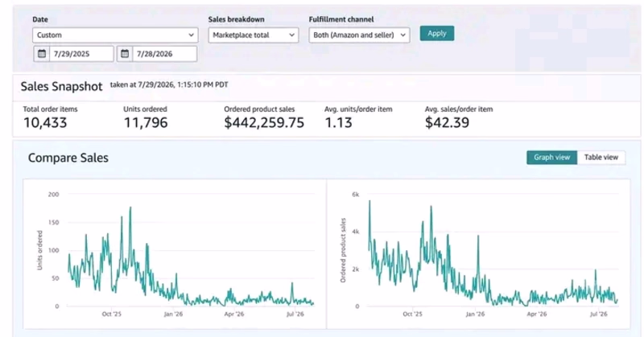Click the calendar icon for start date 7/29/2025
The image size is (644, 337).
(42, 54)
